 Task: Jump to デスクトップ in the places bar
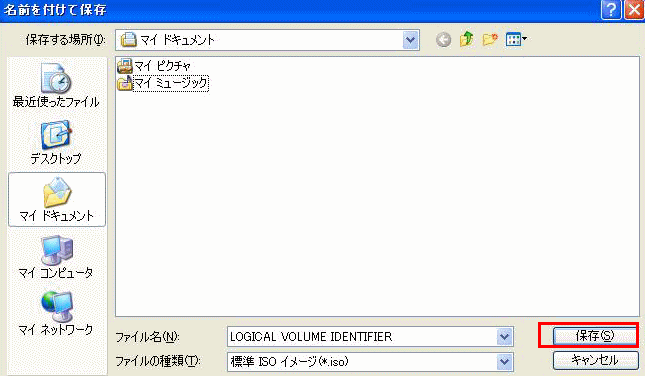pos(56,142)
